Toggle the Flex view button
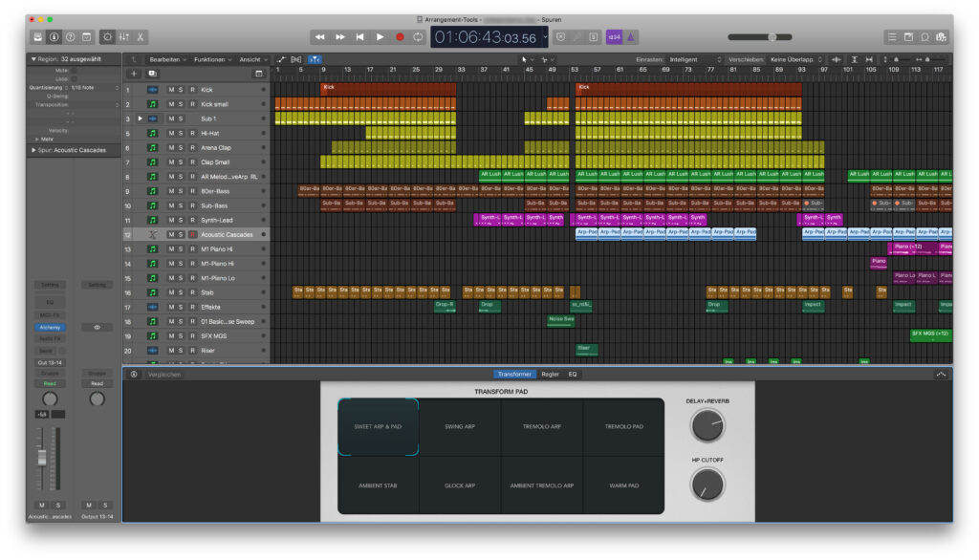Screen dimensions: 979x560 click(296, 59)
